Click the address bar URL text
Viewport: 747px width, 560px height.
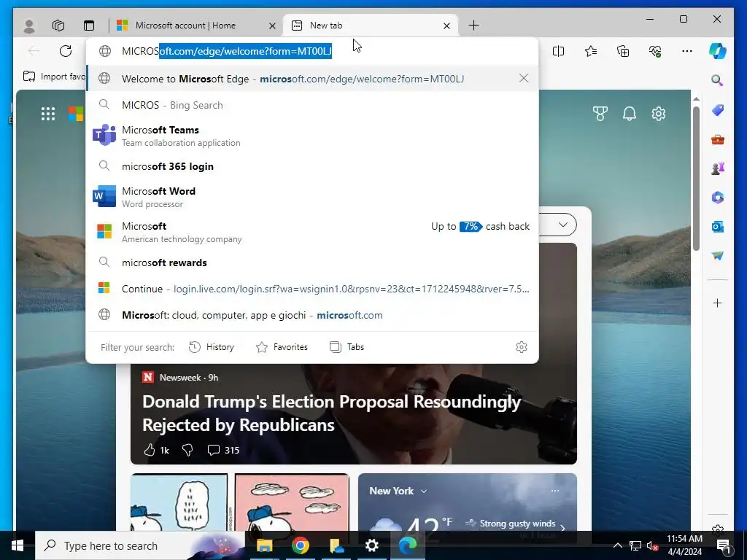coord(227,51)
